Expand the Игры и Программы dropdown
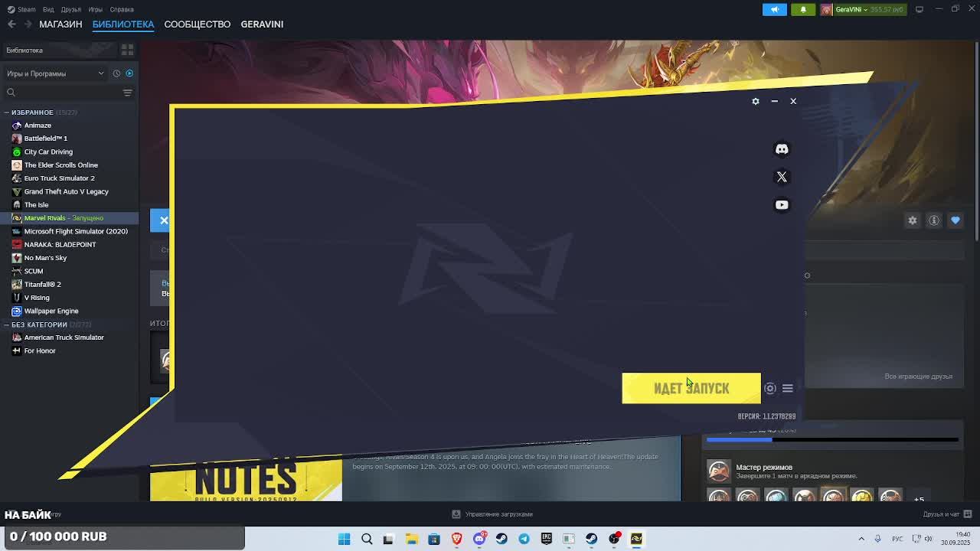The height and width of the screenshot is (551, 980). tap(55, 73)
